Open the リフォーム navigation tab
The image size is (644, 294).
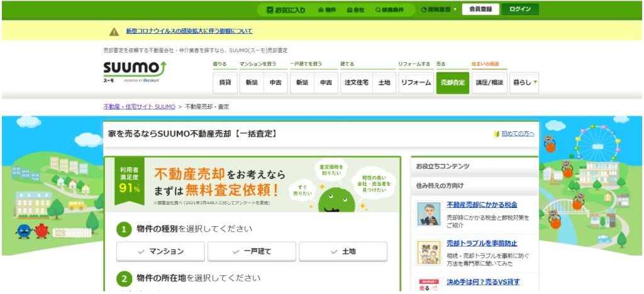[x=416, y=82]
